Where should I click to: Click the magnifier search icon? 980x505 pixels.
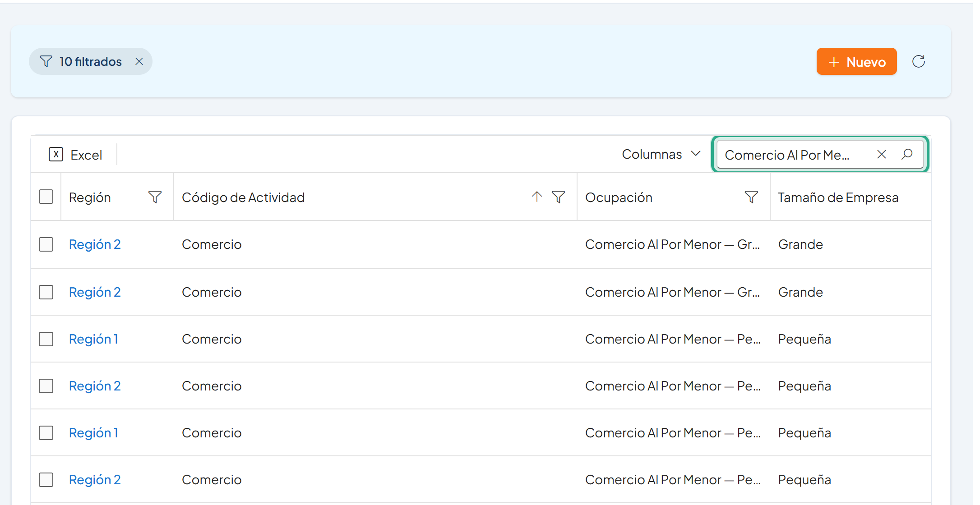907,155
